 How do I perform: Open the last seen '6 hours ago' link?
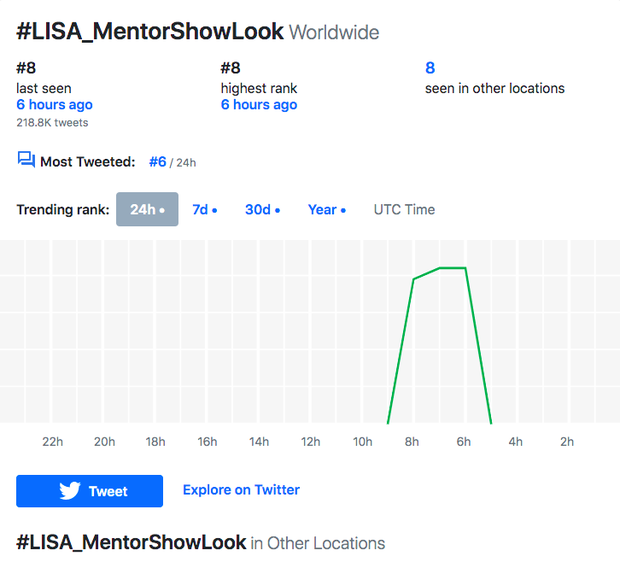pyautogui.click(x=54, y=105)
